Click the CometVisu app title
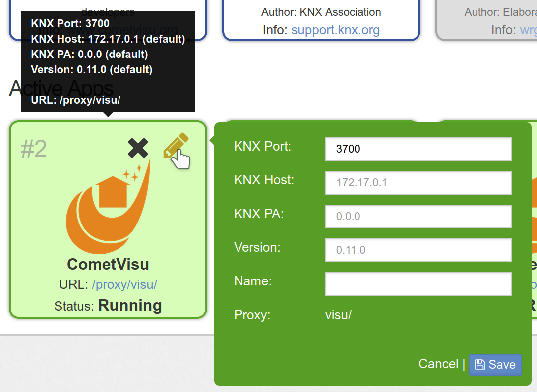Viewport: 537px width, 392px height. click(108, 264)
